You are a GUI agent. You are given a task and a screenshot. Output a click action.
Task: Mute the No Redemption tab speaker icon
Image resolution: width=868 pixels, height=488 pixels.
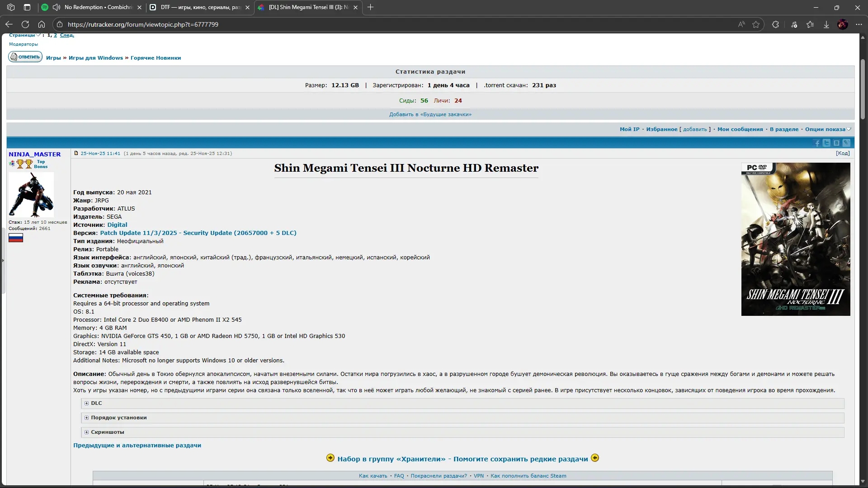point(56,7)
